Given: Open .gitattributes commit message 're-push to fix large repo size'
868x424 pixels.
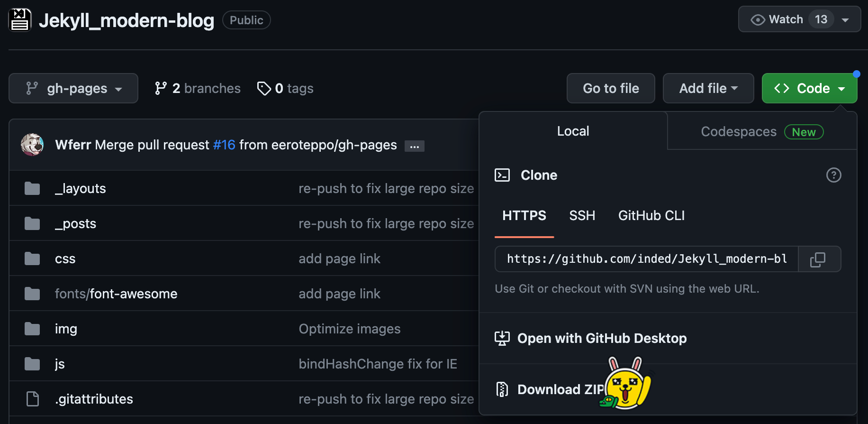Looking at the screenshot, I should coord(386,399).
